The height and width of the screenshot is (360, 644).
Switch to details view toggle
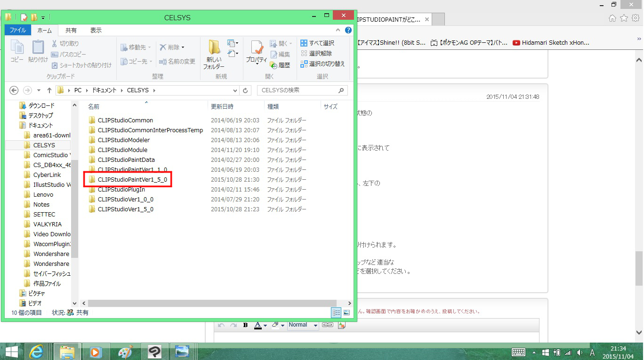[x=337, y=312]
